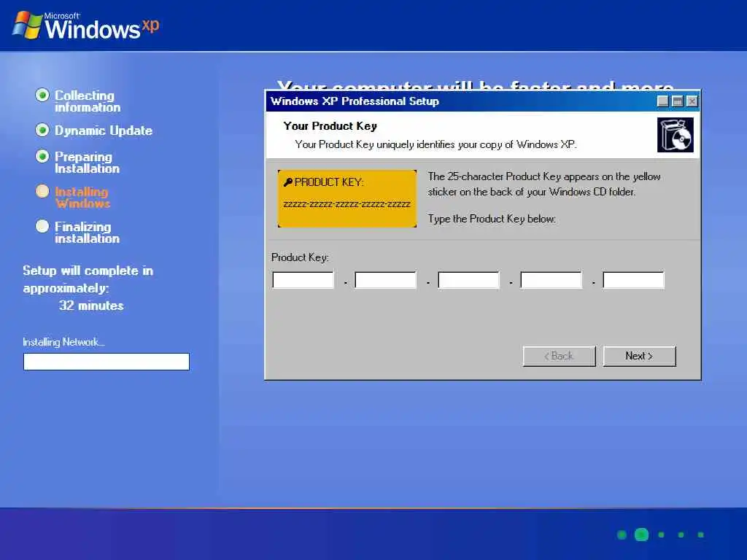Click the Dynamic Update step indicator

[x=42, y=130]
